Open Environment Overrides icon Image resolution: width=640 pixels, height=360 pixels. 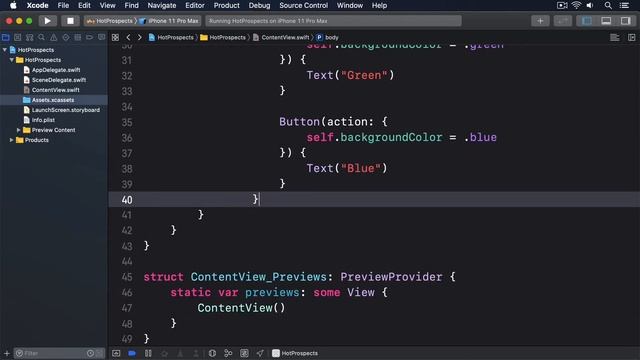[244, 353]
